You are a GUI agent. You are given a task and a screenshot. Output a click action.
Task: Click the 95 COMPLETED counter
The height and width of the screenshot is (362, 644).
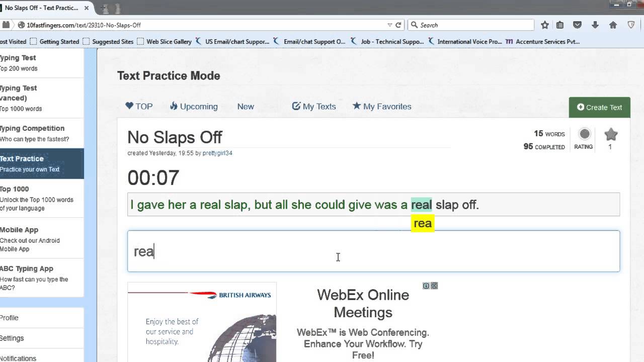(x=544, y=147)
